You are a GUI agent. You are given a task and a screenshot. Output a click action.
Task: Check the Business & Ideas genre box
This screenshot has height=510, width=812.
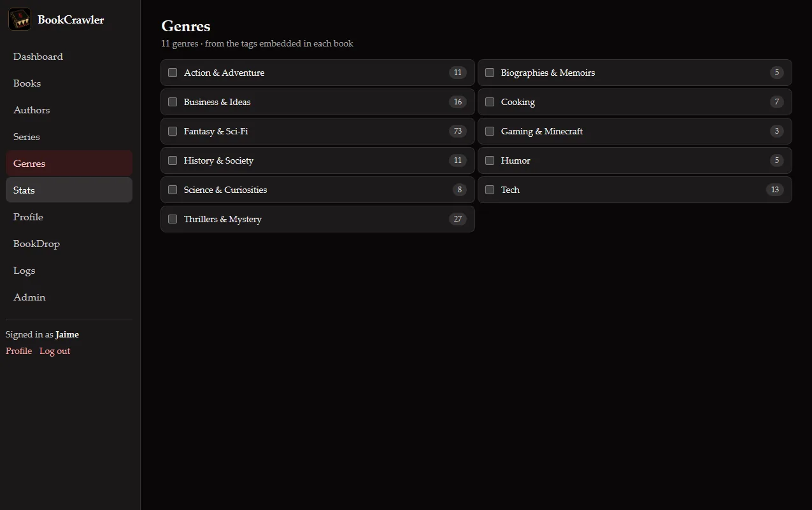(x=173, y=102)
